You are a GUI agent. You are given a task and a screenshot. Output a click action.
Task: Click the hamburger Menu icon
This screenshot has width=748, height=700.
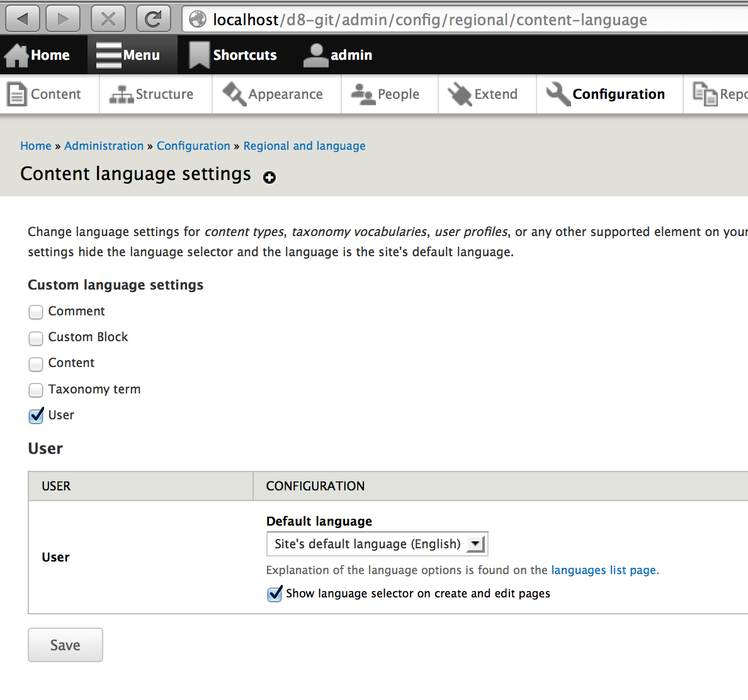click(109, 55)
